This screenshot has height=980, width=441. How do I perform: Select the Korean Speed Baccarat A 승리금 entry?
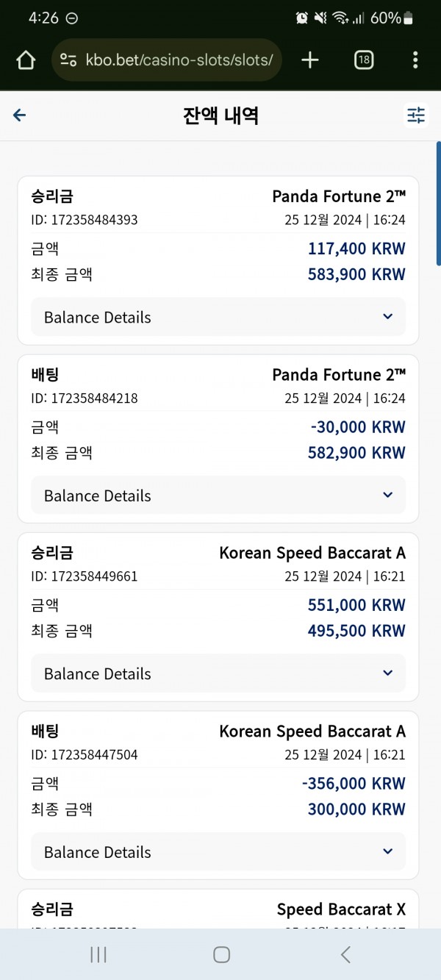click(x=218, y=618)
